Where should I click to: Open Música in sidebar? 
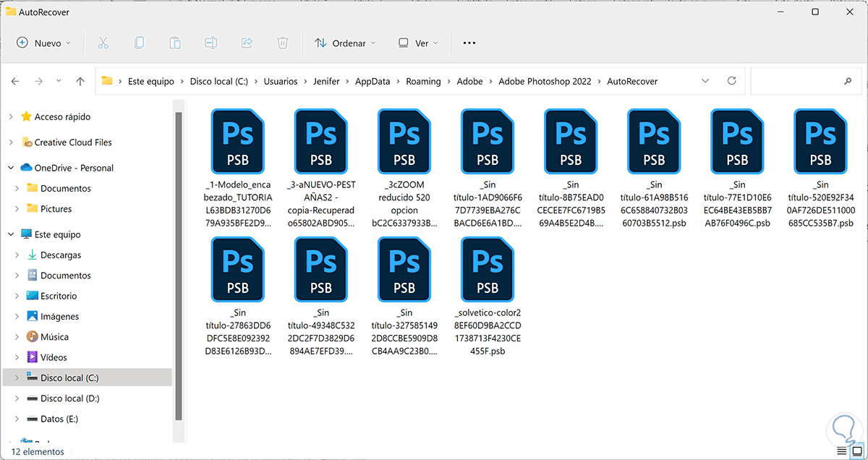(x=54, y=337)
